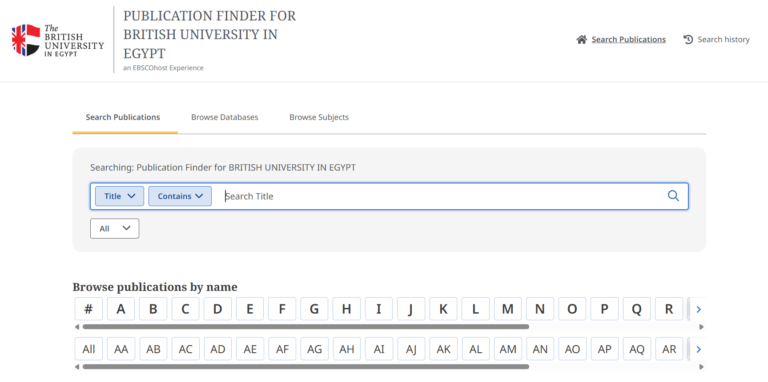Switch to Browse Subjects tab

pos(319,118)
